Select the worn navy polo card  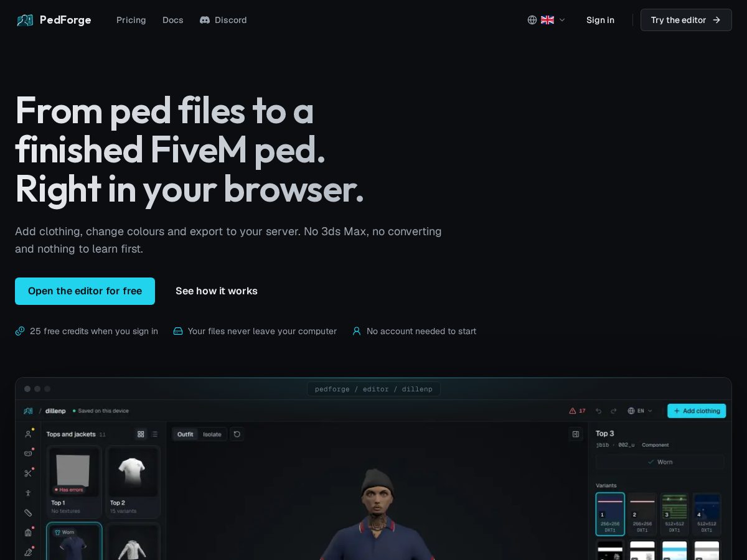click(74, 541)
